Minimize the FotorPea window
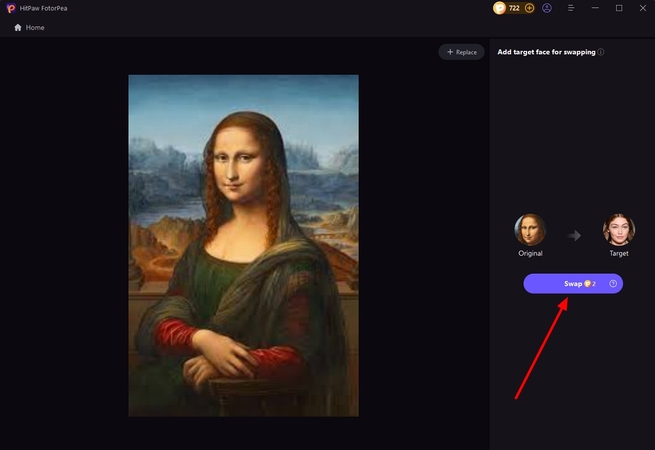The width and height of the screenshot is (655, 450). point(595,8)
